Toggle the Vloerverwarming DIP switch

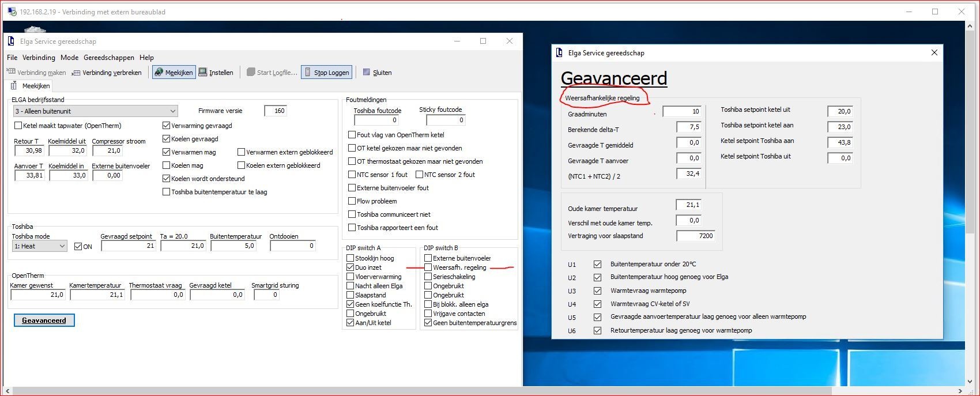[x=350, y=277]
